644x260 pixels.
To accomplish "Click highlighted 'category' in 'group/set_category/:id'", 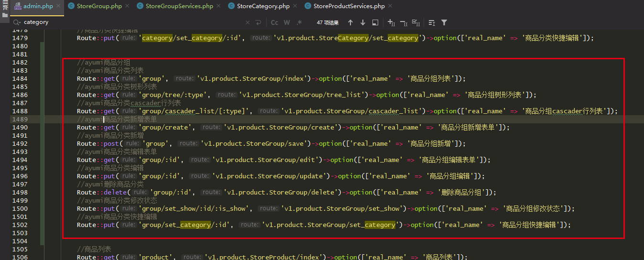I will [196, 225].
